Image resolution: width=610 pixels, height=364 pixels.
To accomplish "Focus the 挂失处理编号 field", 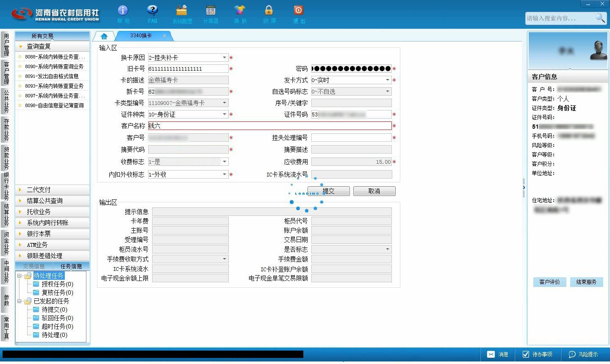I will [x=351, y=138].
